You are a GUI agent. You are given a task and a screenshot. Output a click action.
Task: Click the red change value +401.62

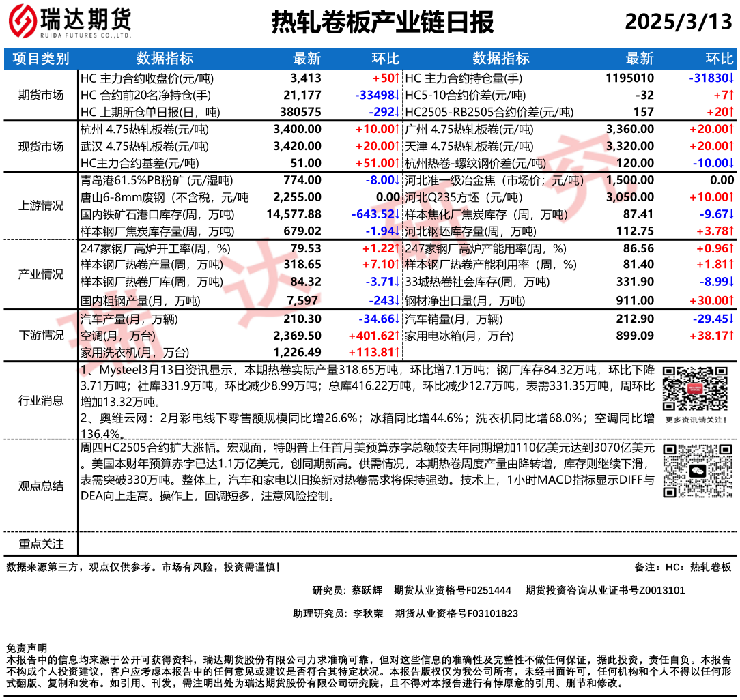pos(374,336)
